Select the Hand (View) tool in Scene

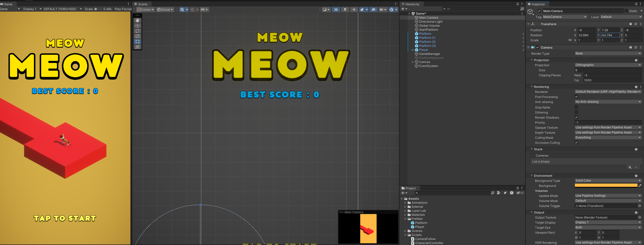pos(137,20)
